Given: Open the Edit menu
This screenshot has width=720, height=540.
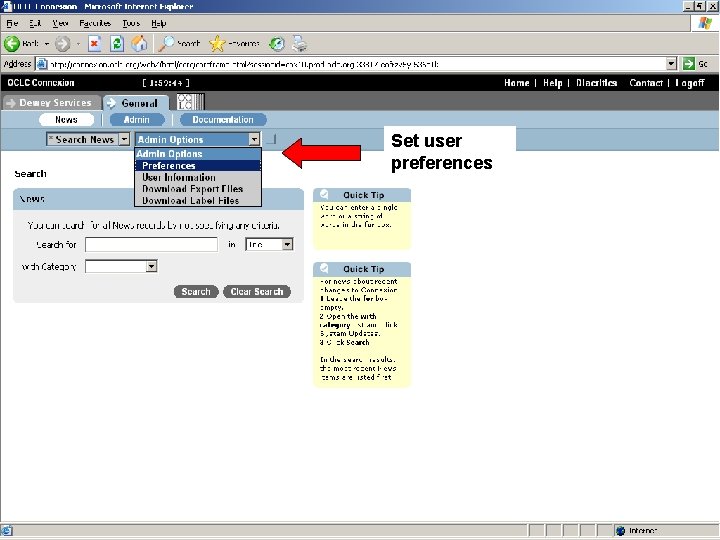Looking at the screenshot, I should pos(35,23).
